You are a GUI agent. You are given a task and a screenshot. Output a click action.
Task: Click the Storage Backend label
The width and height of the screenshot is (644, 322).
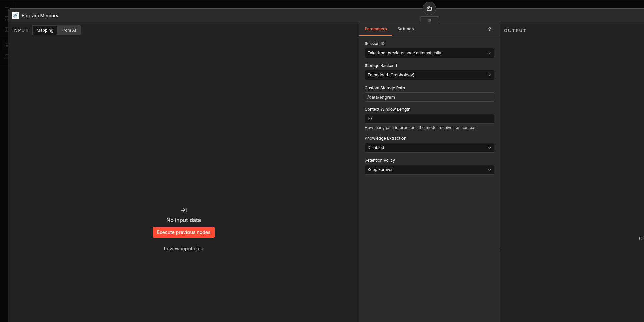tap(381, 66)
